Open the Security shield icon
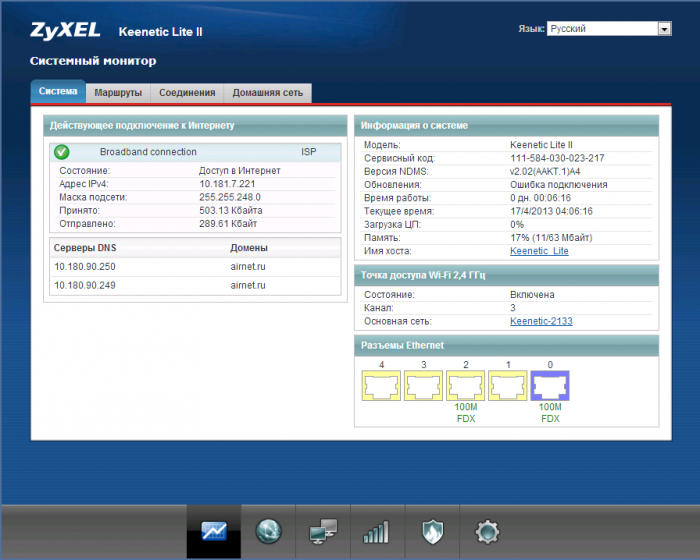 click(x=431, y=531)
